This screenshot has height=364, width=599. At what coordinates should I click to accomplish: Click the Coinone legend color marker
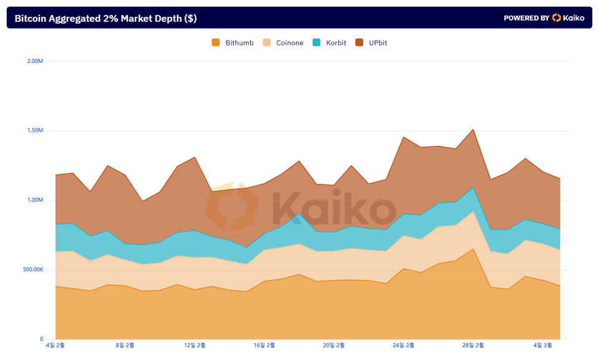(x=266, y=43)
